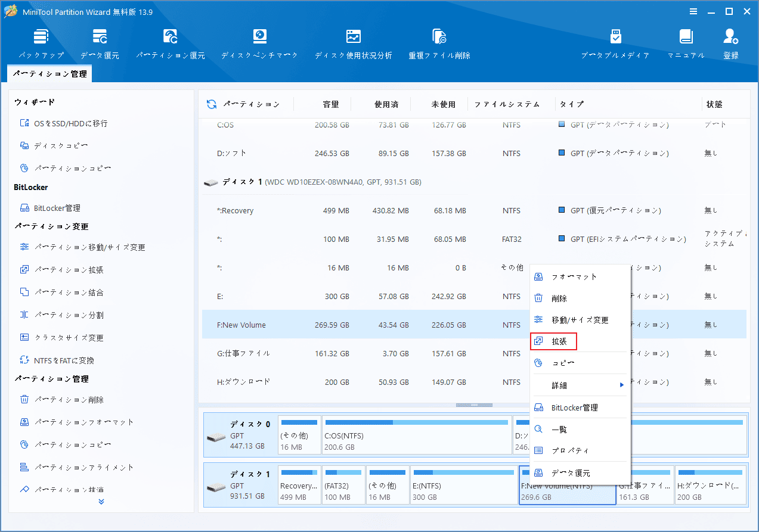This screenshot has height=532, width=759.
Task: Choose パーティションアライメント in sidebar
Action: [77, 467]
